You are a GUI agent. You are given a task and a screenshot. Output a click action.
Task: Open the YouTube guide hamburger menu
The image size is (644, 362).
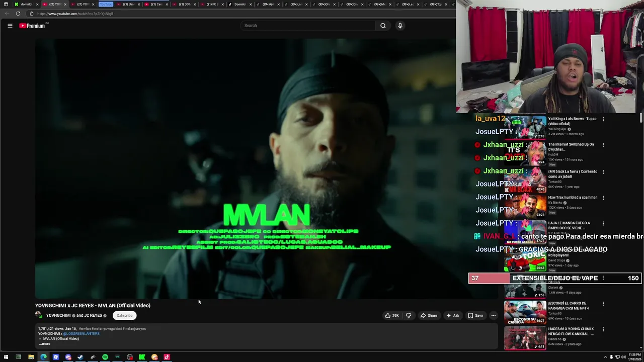10,26
